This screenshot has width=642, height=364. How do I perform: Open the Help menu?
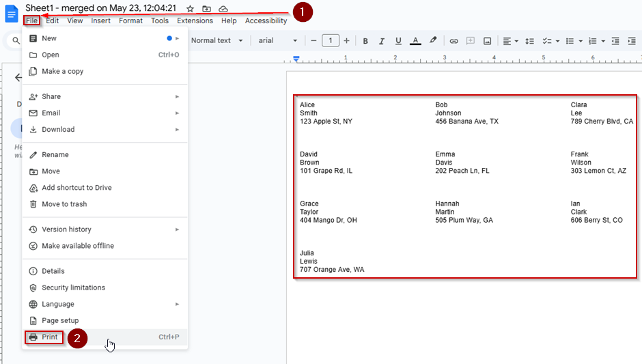tap(229, 20)
